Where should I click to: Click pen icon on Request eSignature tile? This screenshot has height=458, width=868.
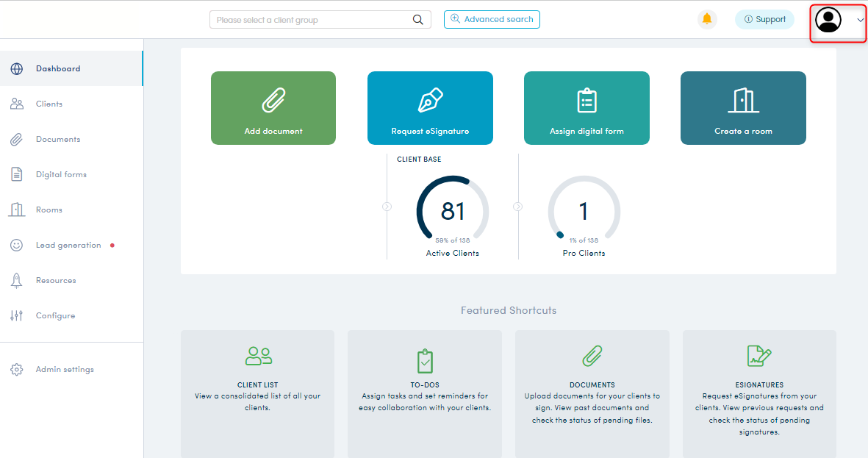point(430,100)
